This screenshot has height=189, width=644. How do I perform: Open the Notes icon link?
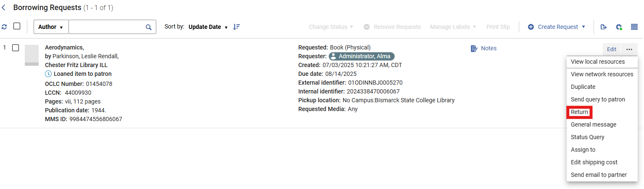(x=484, y=48)
